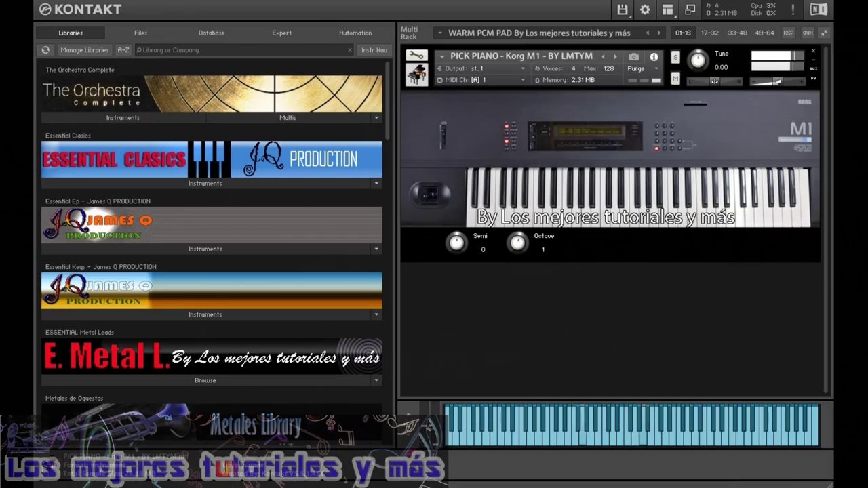Click the NI logo

pos(818,9)
